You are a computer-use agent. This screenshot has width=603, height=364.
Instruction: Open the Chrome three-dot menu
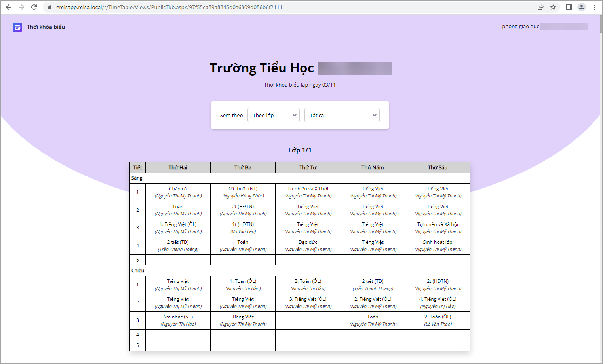594,7
